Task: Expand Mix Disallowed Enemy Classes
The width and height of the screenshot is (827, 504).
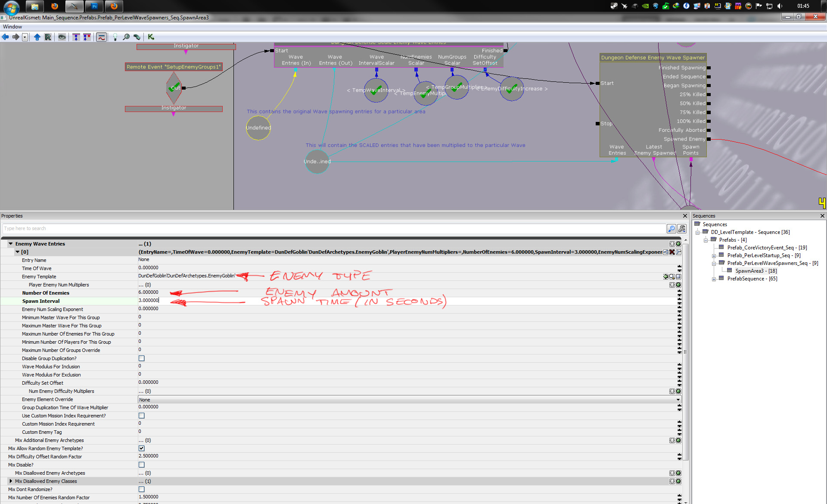Action: tap(11, 481)
